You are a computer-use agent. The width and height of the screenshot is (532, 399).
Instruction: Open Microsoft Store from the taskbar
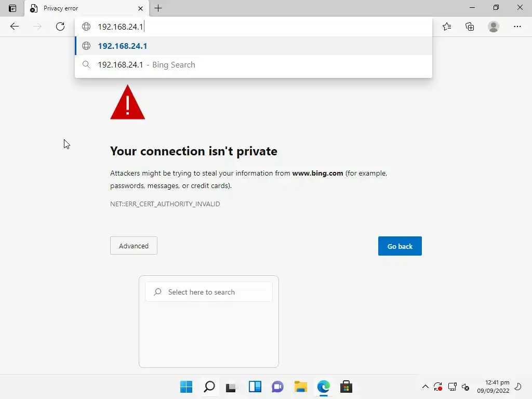[x=346, y=387]
